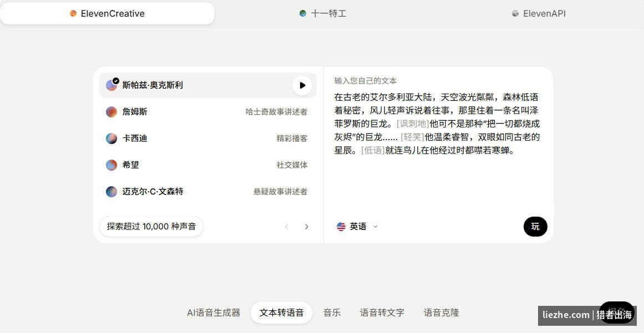Select the 卡西迪 voice name
This screenshot has width=644, height=333.
click(135, 139)
